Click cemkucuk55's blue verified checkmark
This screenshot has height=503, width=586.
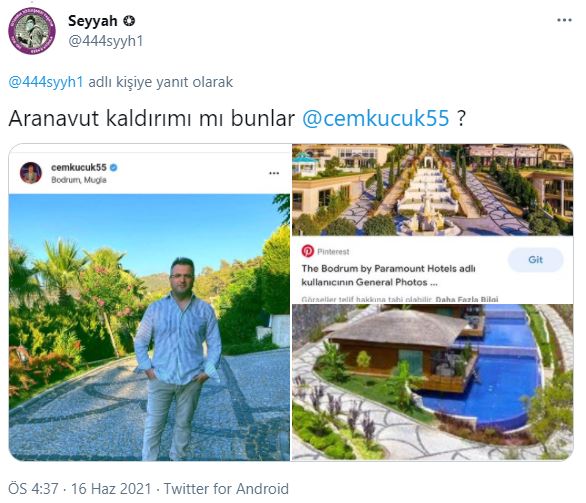pyautogui.click(x=114, y=168)
